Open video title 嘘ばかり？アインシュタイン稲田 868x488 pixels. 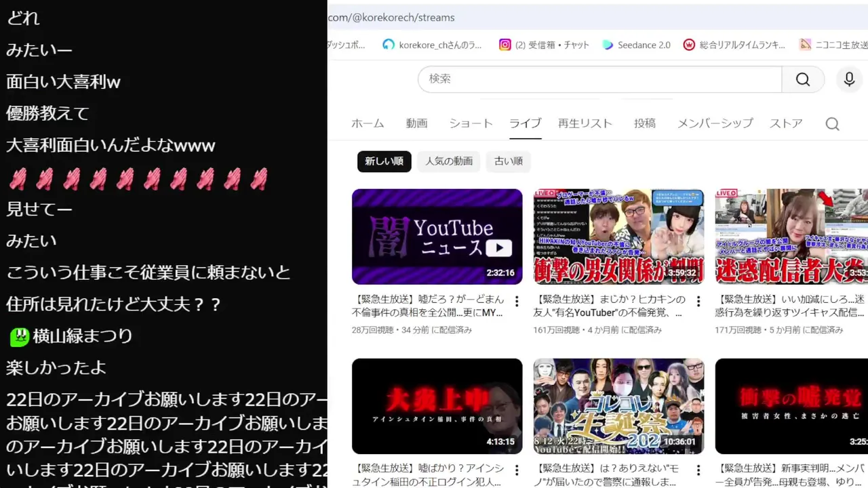(428, 475)
